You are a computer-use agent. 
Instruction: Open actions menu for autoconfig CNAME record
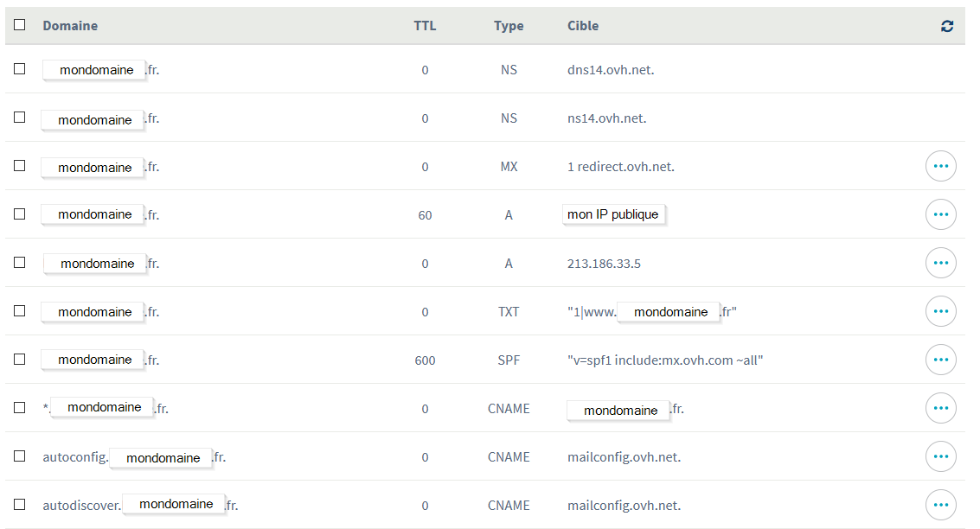(x=940, y=456)
